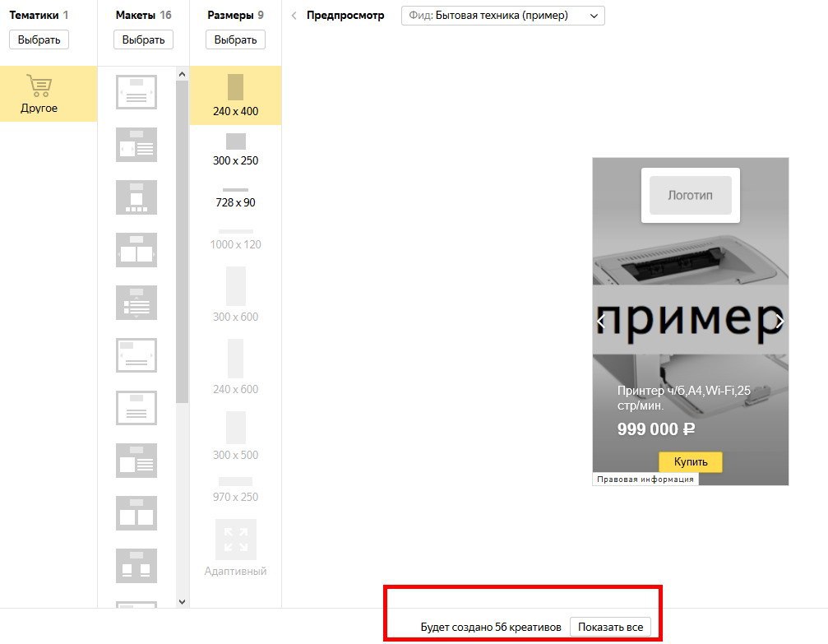Viewport: 828px width, 644px height.
Task: Click the layouts list scrollbar thumb
Action: click(183, 242)
